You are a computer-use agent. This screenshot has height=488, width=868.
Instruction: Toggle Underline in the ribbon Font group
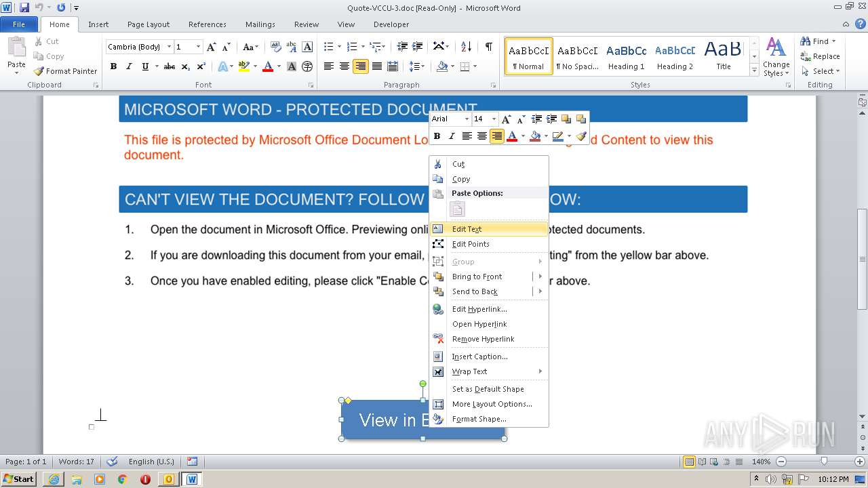[145, 66]
